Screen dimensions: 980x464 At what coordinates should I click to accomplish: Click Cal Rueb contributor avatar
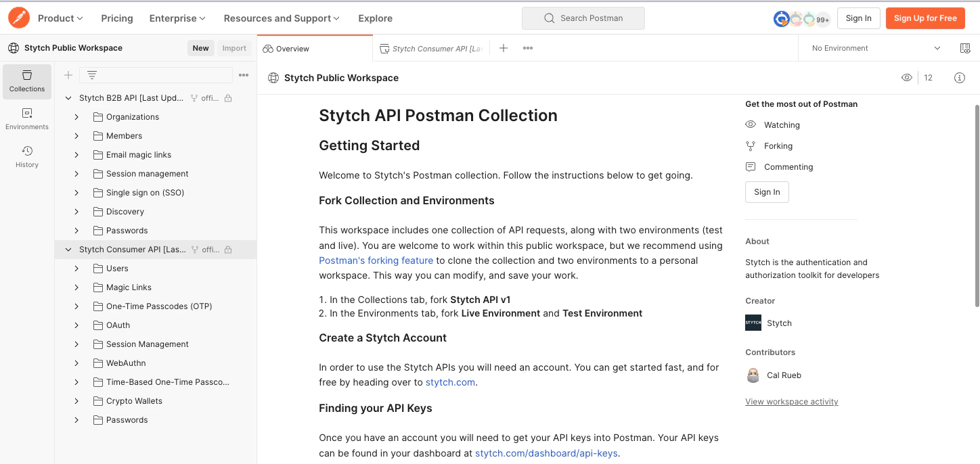click(753, 375)
